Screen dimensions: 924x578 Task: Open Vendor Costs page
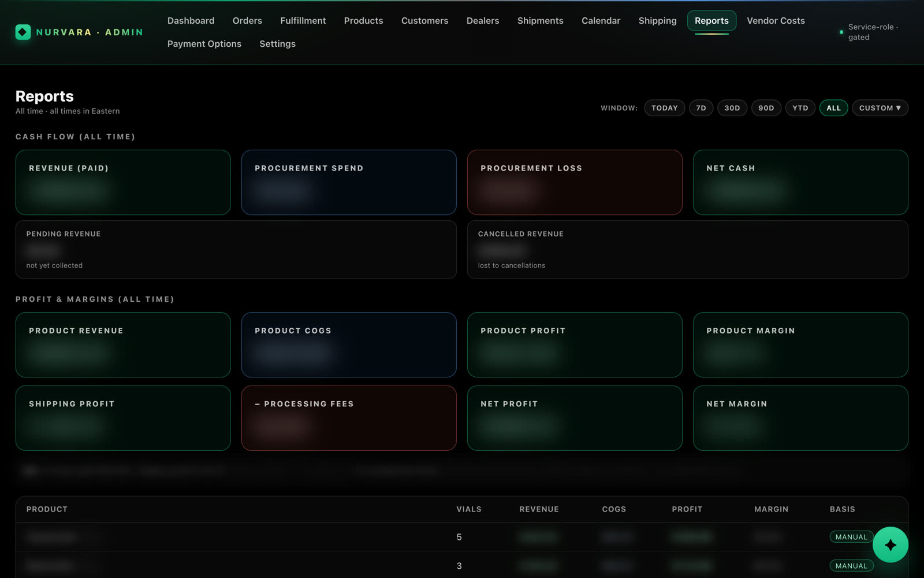(776, 21)
